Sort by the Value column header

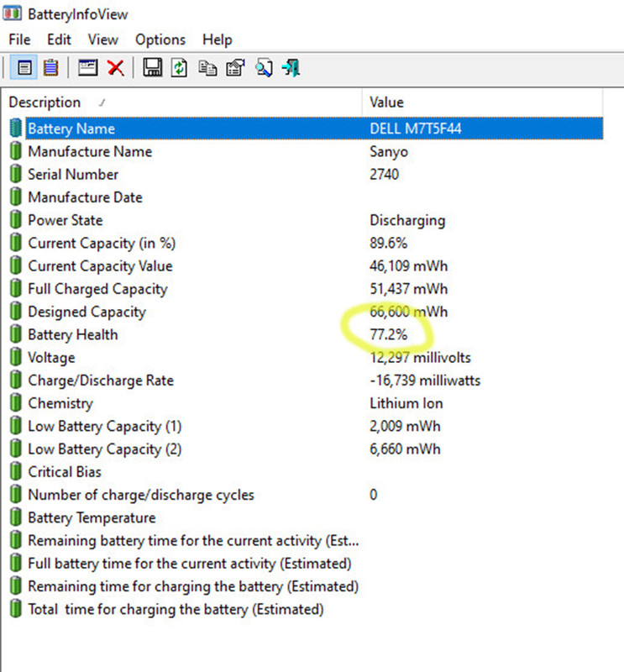[483, 102]
